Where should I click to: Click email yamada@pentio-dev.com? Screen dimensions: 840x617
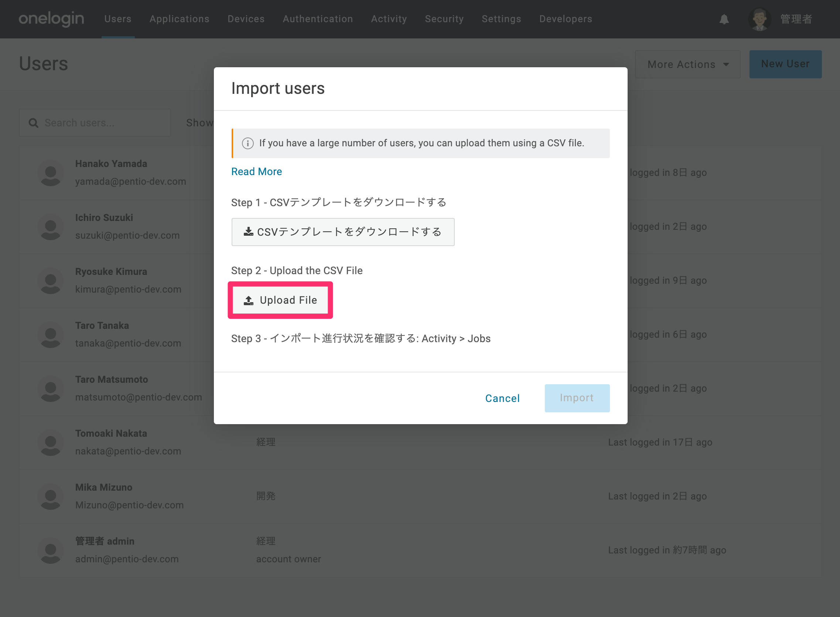click(x=131, y=181)
